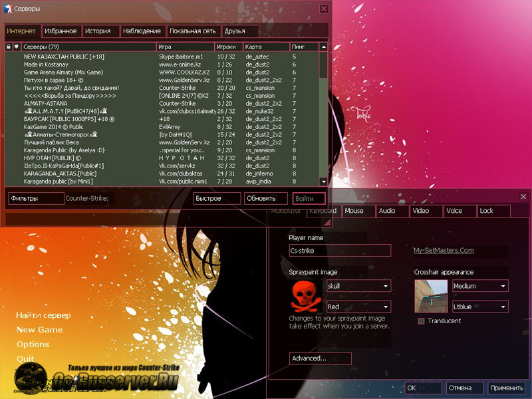
Task: Open the Medium crosshair size dropdown
Action: pyautogui.click(x=480, y=286)
